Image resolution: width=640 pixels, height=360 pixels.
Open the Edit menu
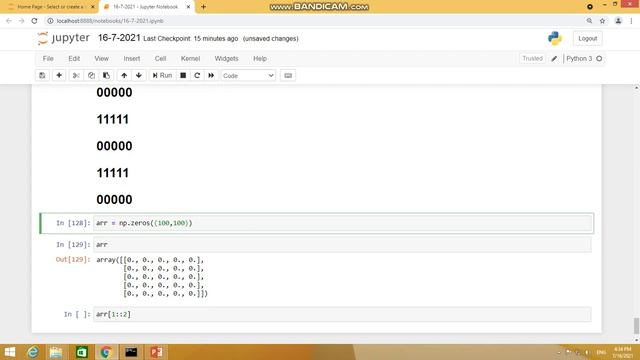(74, 59)
